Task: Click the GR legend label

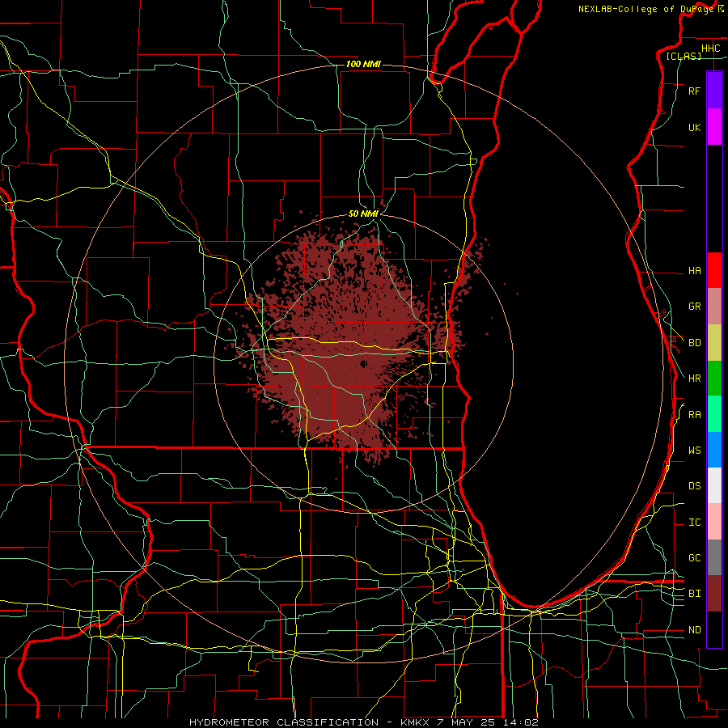Action: point(694,307)
